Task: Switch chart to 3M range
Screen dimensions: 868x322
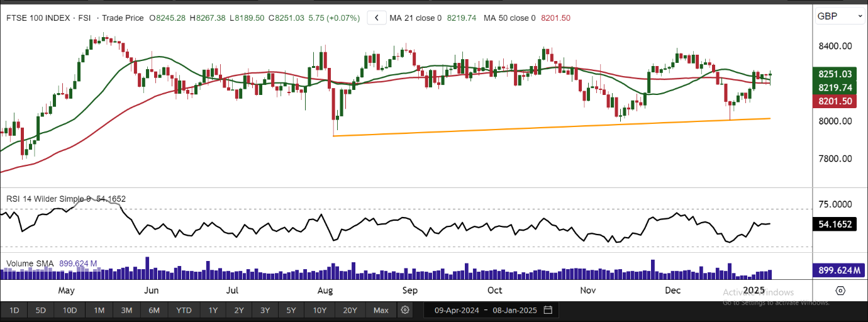Action: click(x=126, y=310)
